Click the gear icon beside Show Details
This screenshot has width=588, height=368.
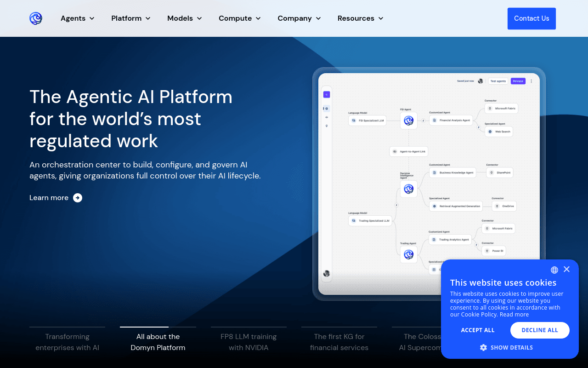pos(483,348)
